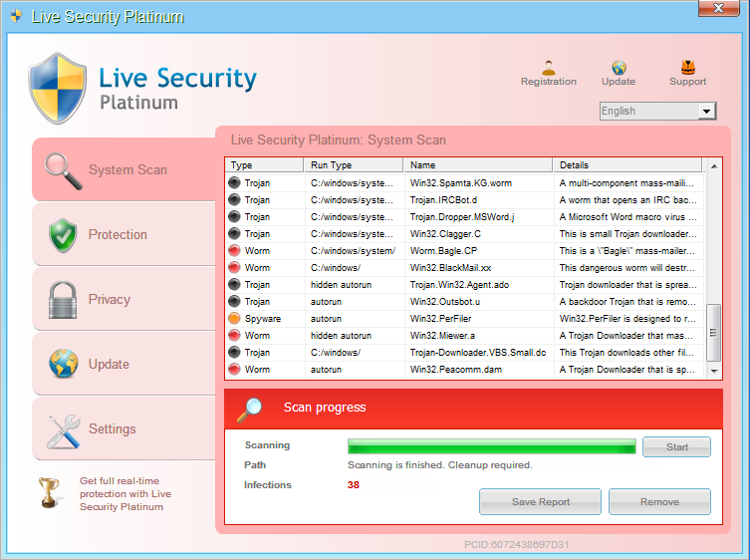Click the sidebar Update globe icon
Screen dimensions: 750x560
pyautogui.click(x=63, y=364)
